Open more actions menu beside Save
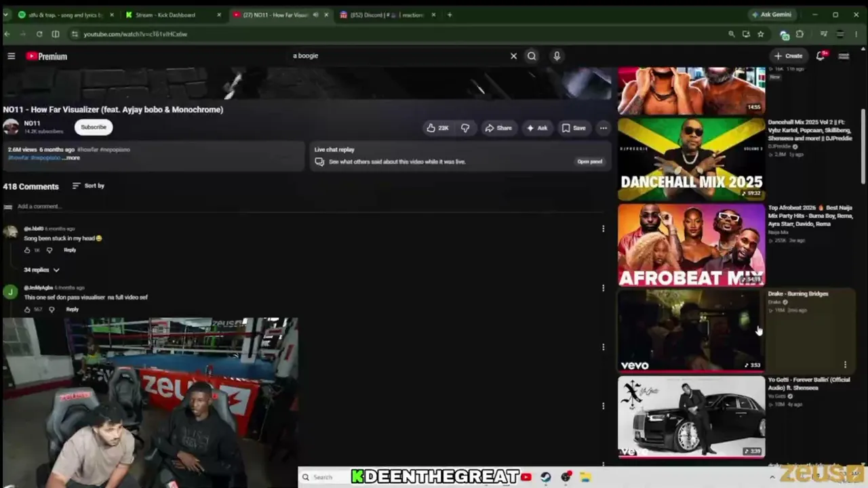Viewport: 868px width, 488px height. [x=603, y=128]
